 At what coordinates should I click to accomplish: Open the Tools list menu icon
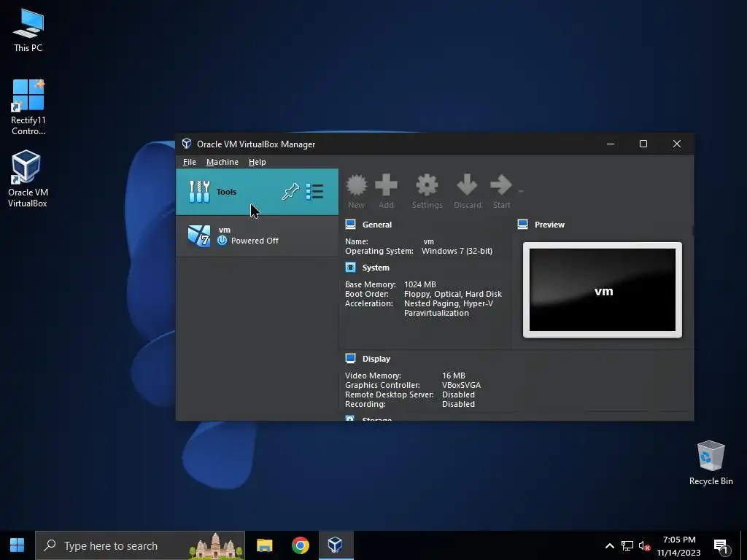(314, 192)
